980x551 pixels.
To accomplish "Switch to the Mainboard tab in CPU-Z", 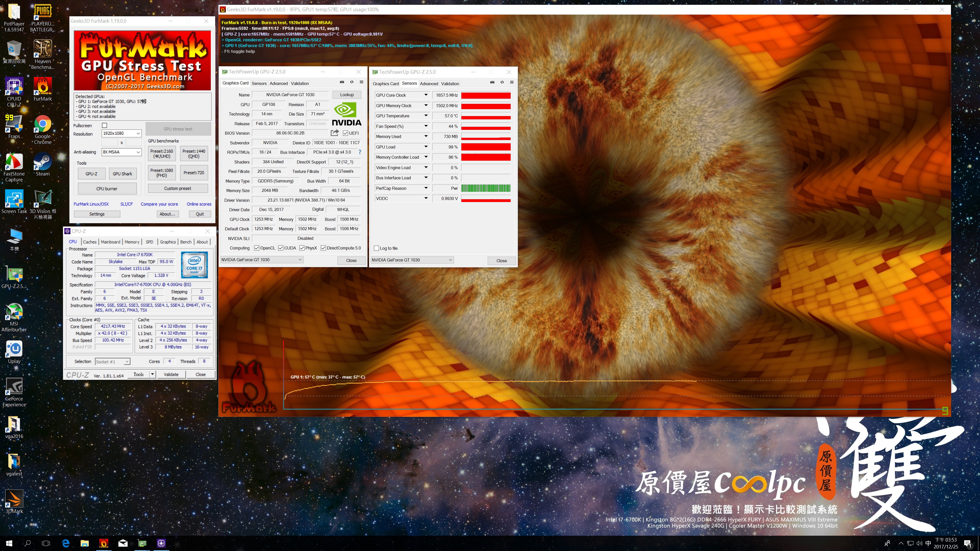I will (x=111, y=242).
